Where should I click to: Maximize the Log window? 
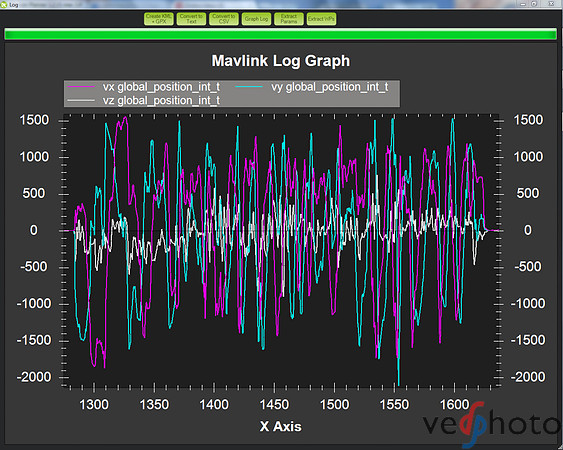click(534, 4)
